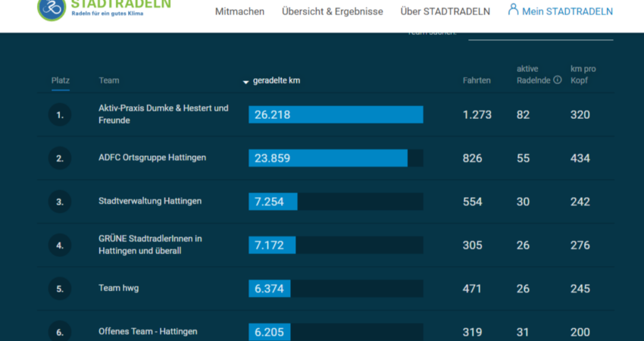This screenshot has width=644, height=341.
Task: Click Fahrten value 319
Action: click(x=472, y=332)
